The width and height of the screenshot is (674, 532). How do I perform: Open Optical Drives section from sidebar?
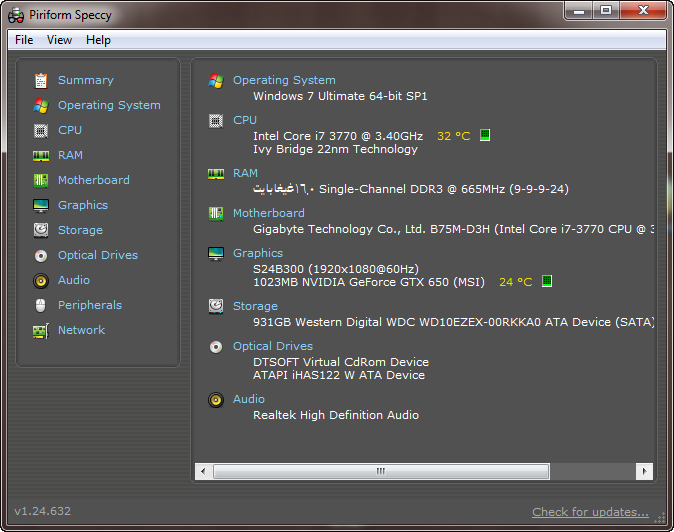click(x=98, y=255)
